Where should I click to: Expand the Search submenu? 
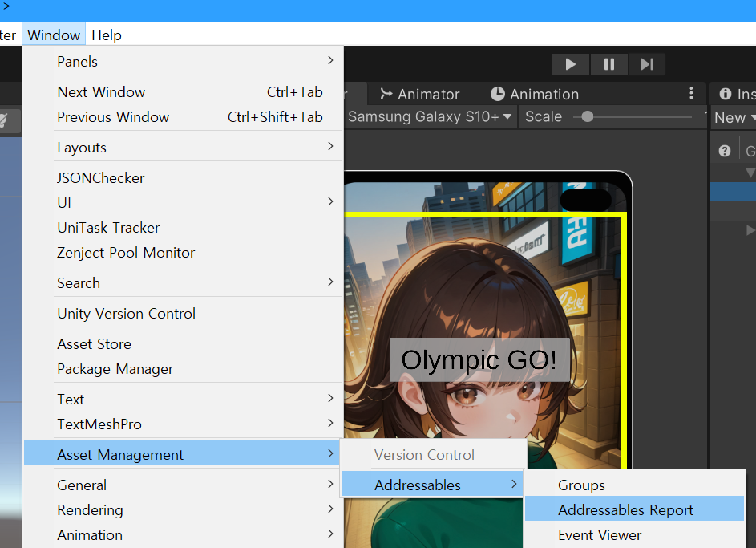(x=184, y=282)
